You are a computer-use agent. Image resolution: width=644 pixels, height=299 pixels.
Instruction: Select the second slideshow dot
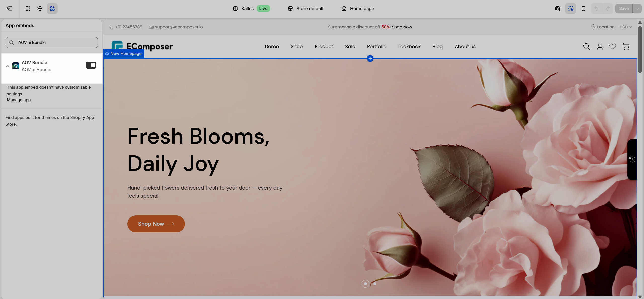[x=375, y=284]
